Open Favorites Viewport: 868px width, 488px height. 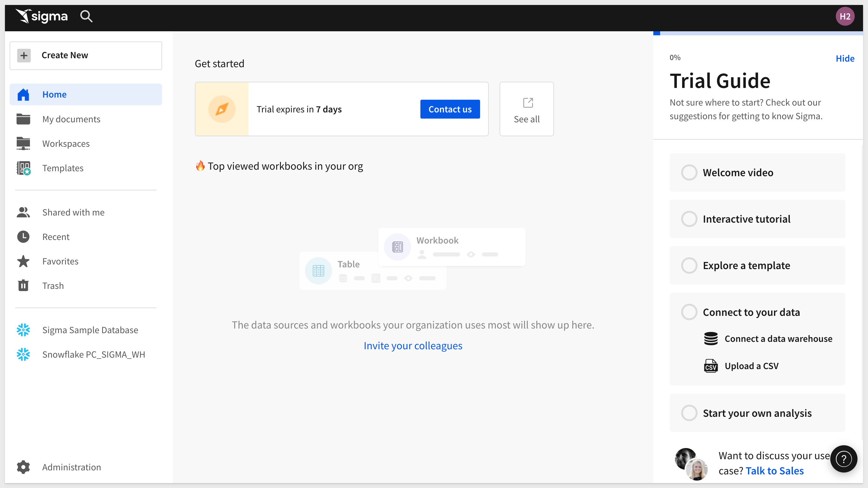click(86, 261)
